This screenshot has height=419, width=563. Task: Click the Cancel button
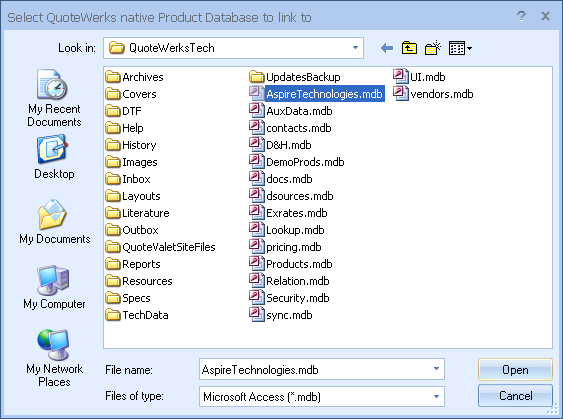click(x=515, y=396)
